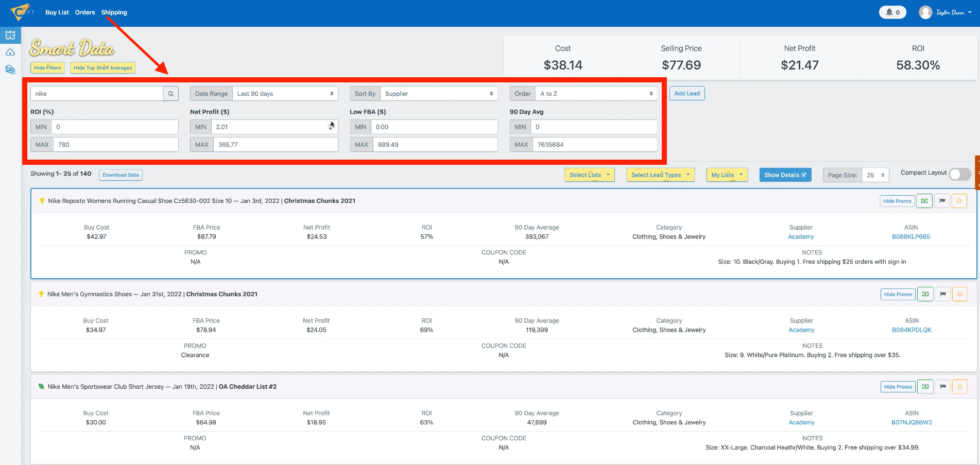Click Net Profit MIN stepper arrows

pyautogui.click(x=331, y=127)
